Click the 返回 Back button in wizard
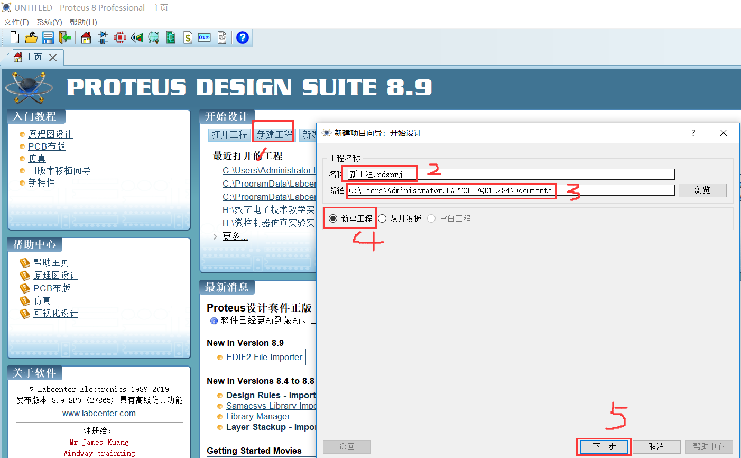This screenshot has height=458, width=741. [347, 446]
